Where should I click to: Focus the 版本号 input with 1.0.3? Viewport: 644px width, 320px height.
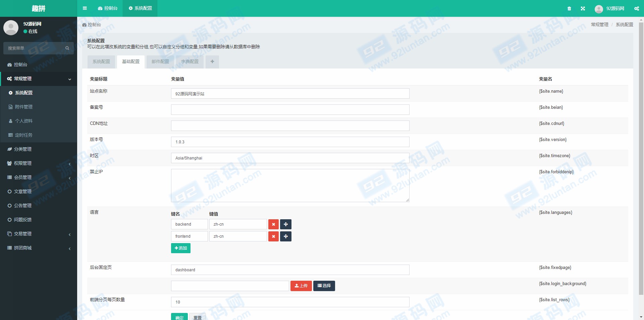(290, 142)
